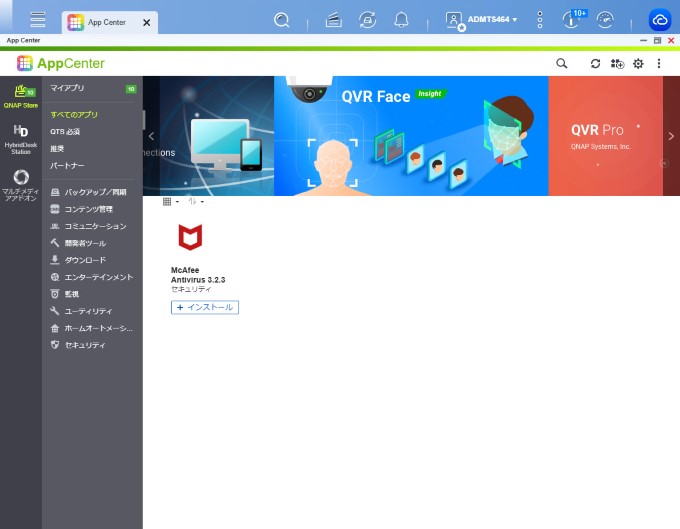
Task: Open AppCenter more options menu
Action: pos(659,64)
